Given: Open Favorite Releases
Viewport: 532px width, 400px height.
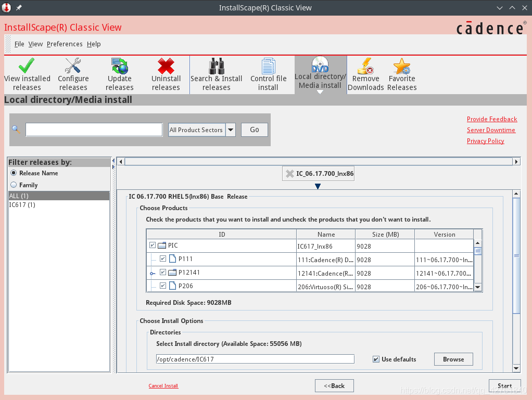Looking at the screenshot, I should (402, 74).
